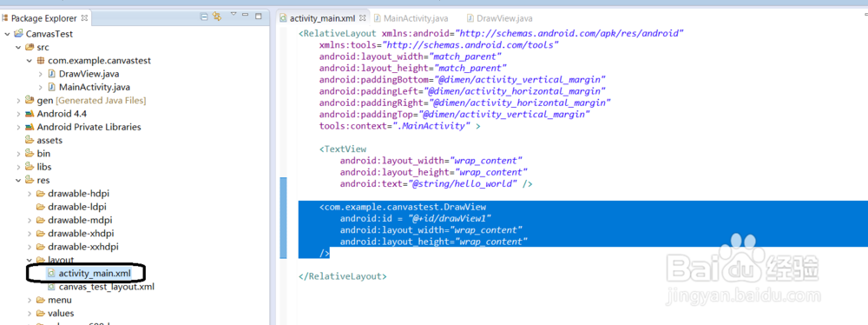Expand the DrawView.java tree node
868x325 pixels.
tap(41, 74)
